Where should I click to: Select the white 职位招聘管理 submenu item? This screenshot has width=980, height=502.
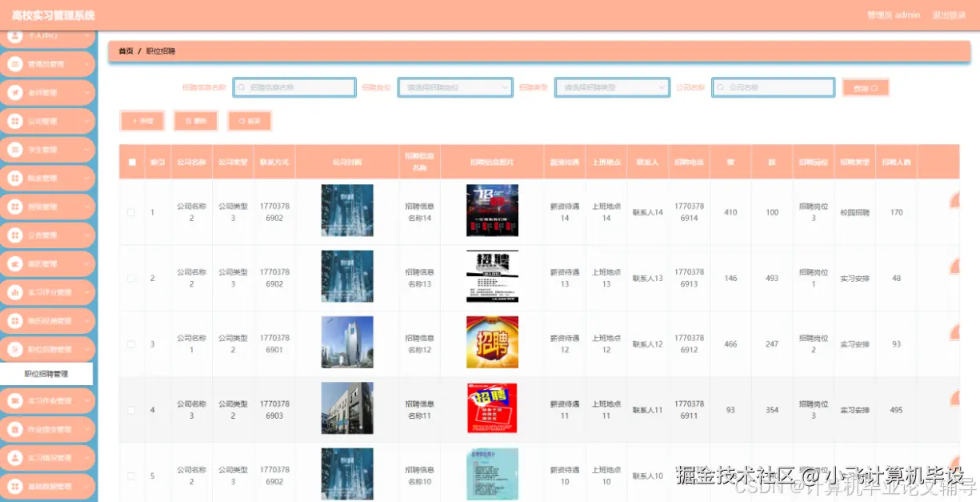coord(46,374)
